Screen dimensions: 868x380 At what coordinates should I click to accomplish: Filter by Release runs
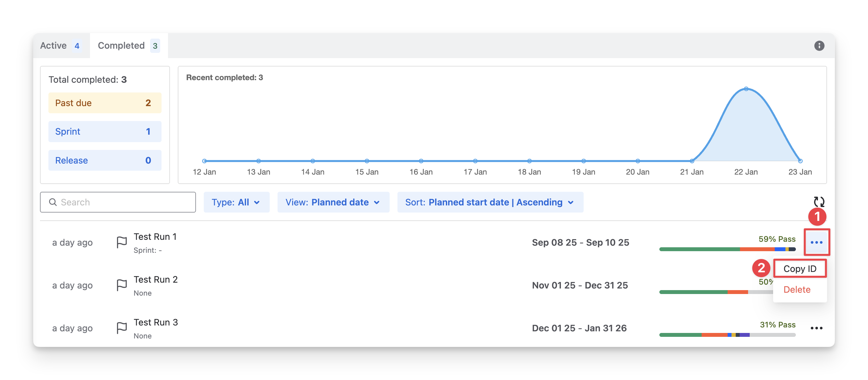point(105,160)
